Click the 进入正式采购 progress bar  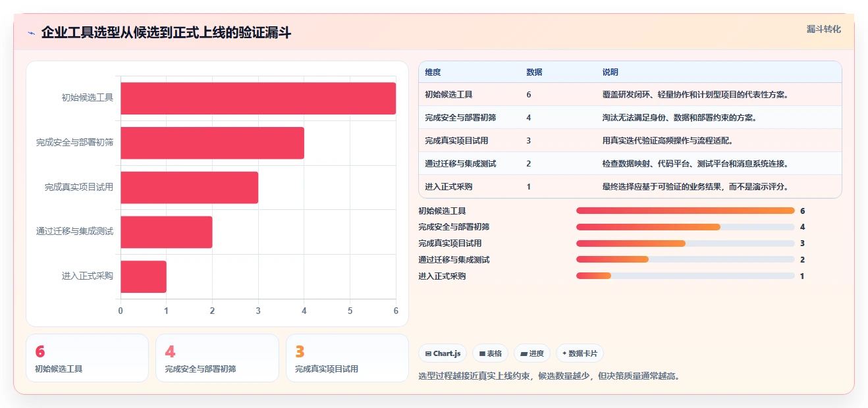686,276
